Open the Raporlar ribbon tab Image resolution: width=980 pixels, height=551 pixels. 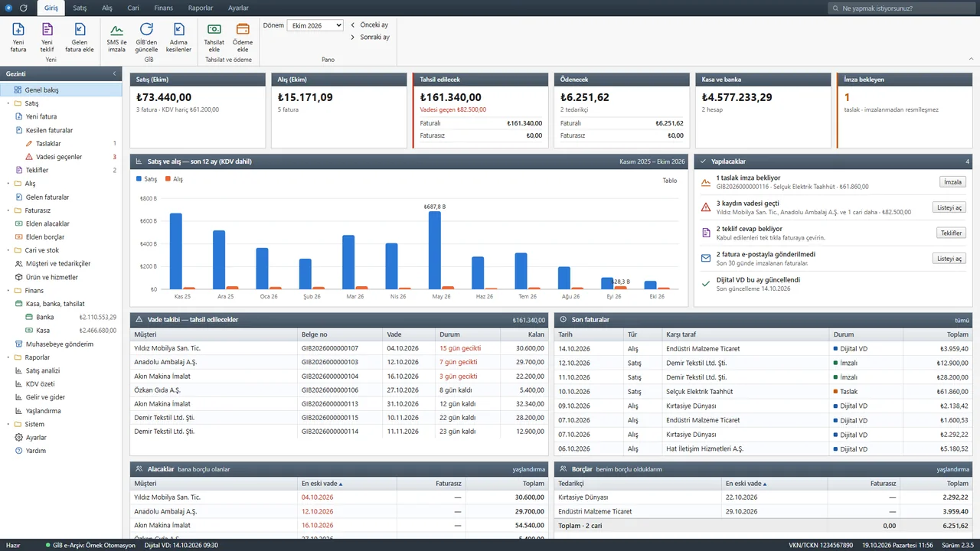(x=201, y=8)
